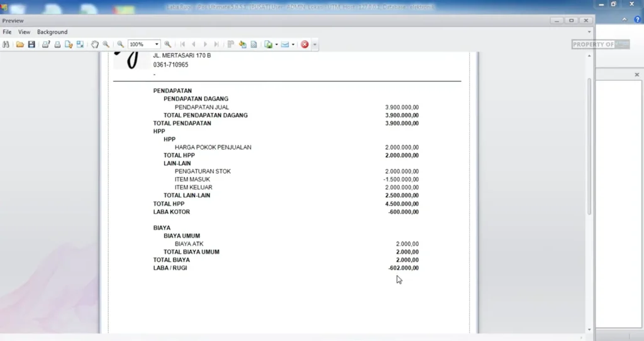Click the zoom in magnifier icon

point(168,45)
